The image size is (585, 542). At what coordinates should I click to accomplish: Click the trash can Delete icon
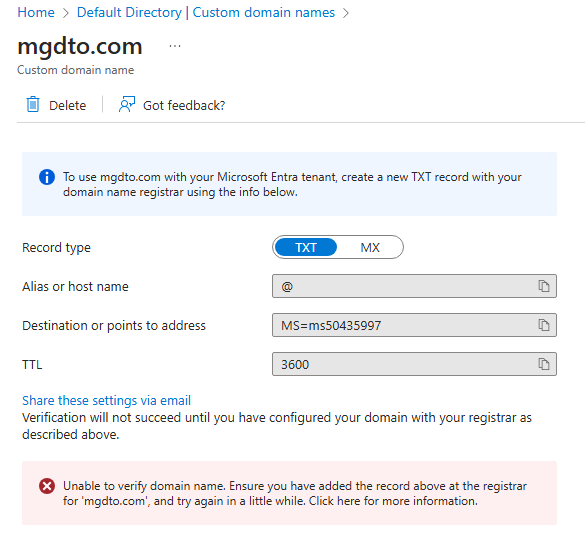[x=33, y=104]
